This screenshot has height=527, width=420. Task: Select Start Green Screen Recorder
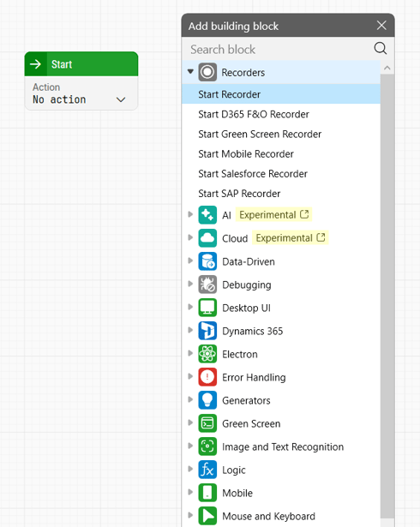(281, 134)
